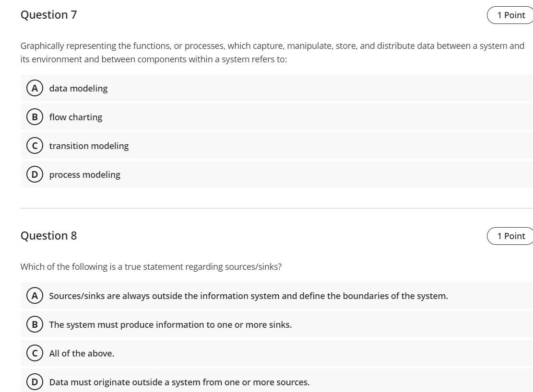Click the flow charting answer row
Image resolution: width=533 pixels, height=392 pixels.
pyautogui.click(x=75, y=117)
